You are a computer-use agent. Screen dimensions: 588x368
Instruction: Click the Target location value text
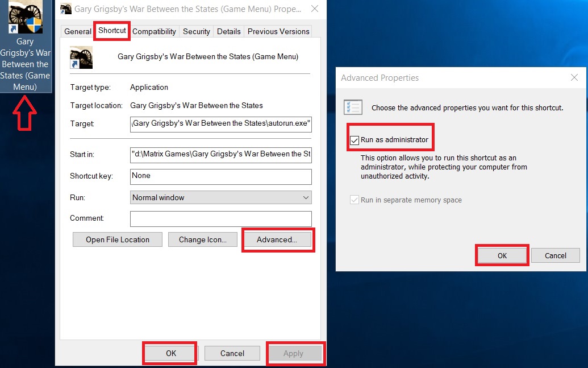[x=197, y=106]
